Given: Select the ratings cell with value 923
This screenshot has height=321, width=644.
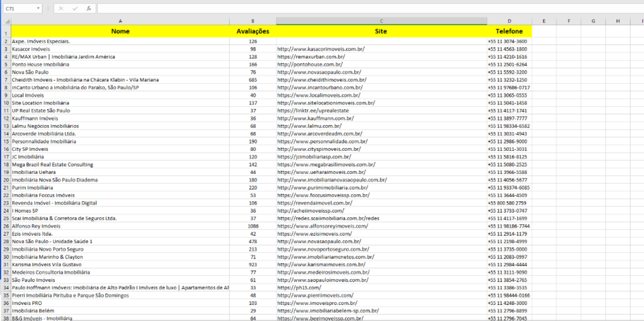Looking at the screenshot, I should [252, 264].
